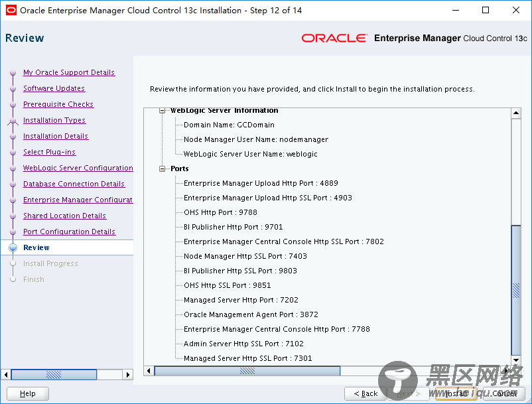Select Node Manager Http SSL Port 7403
532x404 pixels.
(x=245, y=256)
